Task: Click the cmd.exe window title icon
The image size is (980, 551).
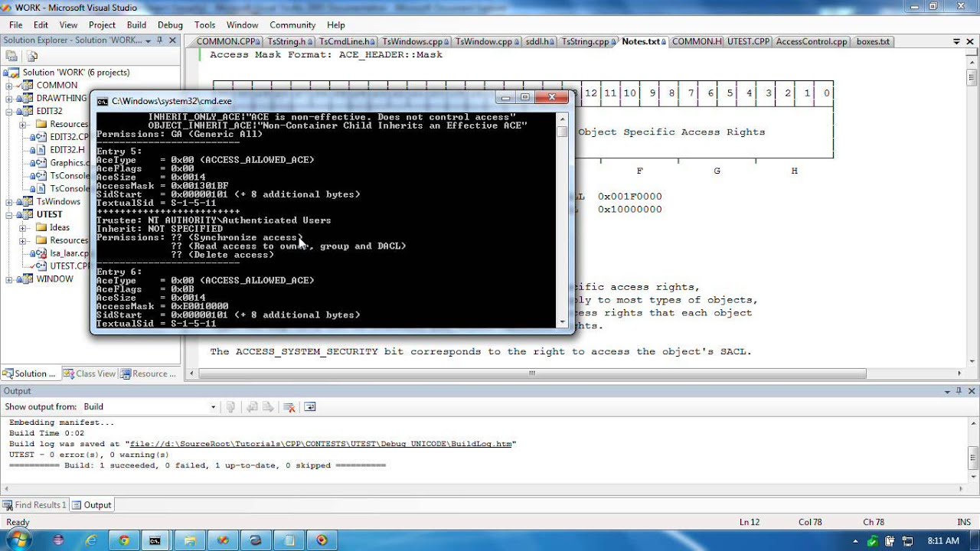Action: pos(103,101)
